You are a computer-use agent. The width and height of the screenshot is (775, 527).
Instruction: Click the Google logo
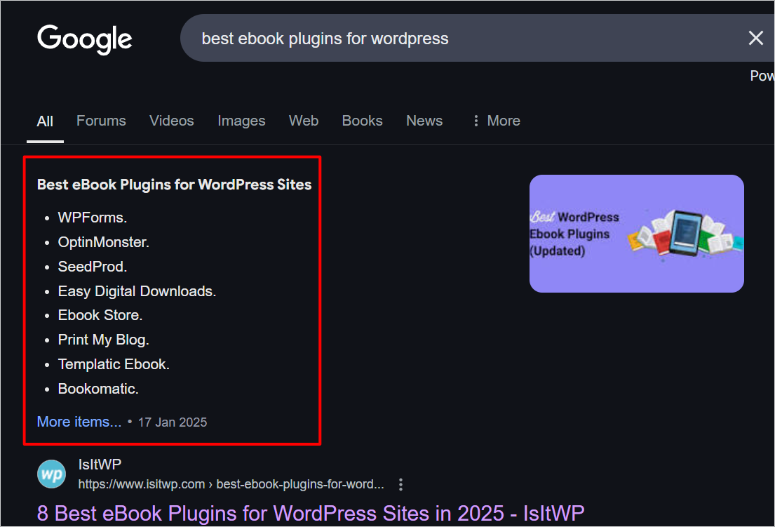point(85,39)
